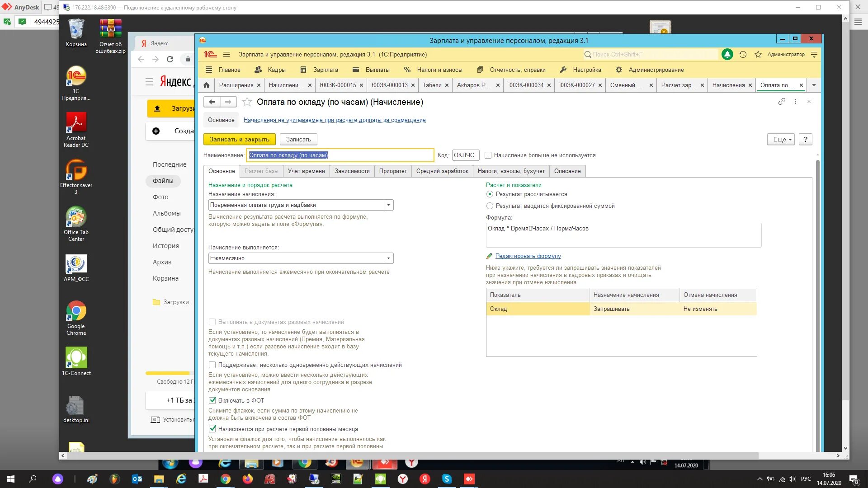Open the history clock icon
868x488 pixels.
(743, 55)
